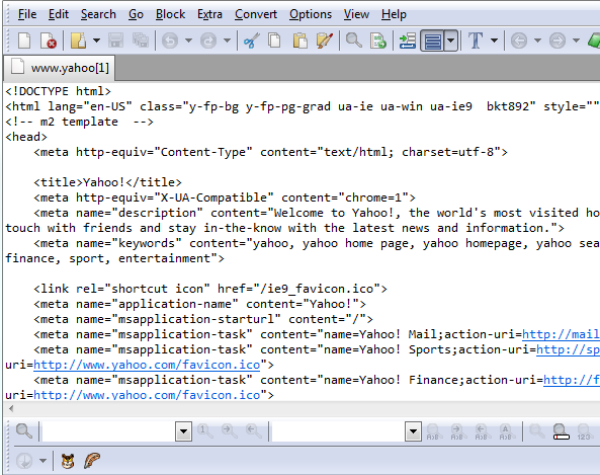
Task: Open the Block menu
Action: 170,14
